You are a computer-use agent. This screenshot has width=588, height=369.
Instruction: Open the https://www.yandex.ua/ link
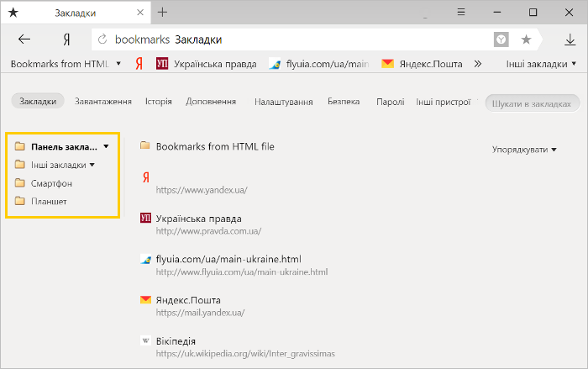coord(202,190)
